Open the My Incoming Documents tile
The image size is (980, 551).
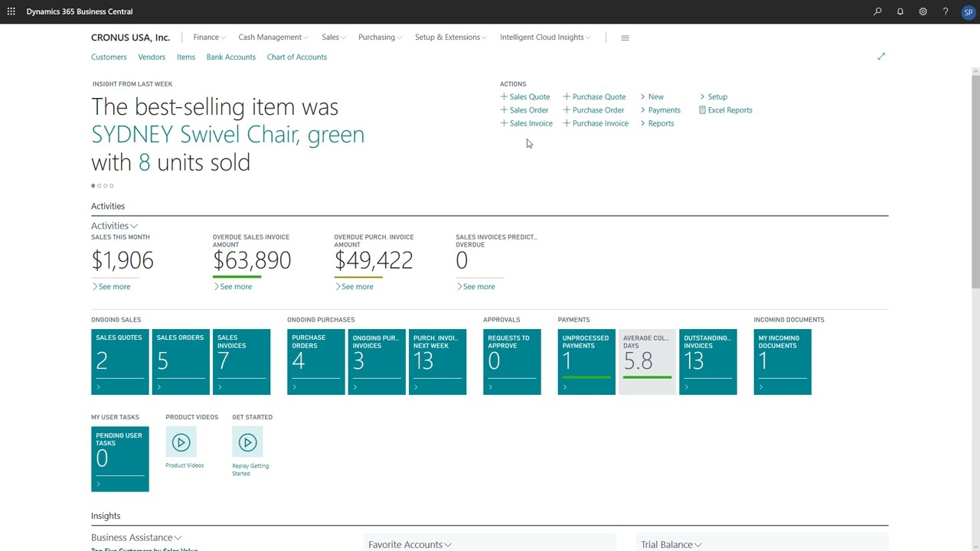coord(782,362)
